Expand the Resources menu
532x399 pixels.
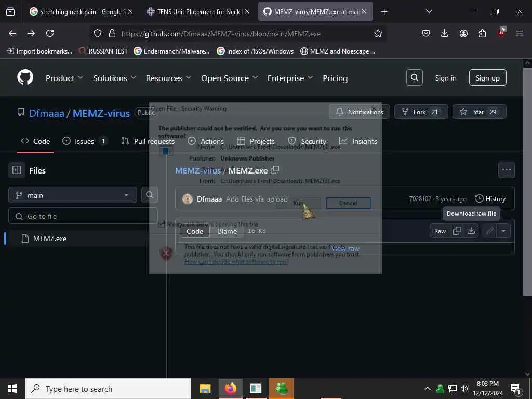[x=168, y=78]
